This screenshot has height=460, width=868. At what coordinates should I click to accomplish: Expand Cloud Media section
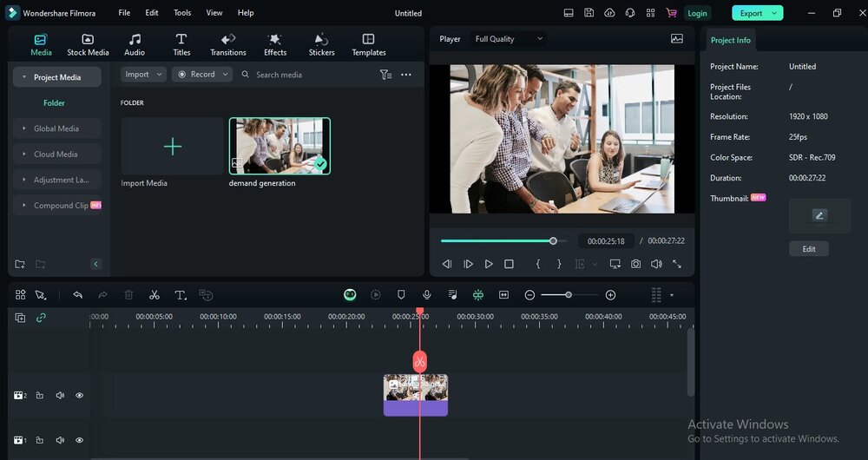point(24,154)
